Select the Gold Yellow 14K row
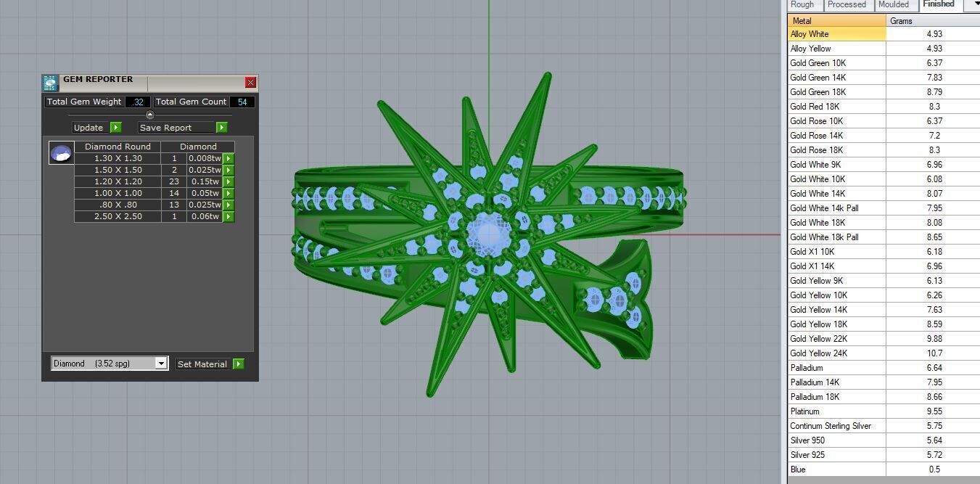Viewport: 980px width, 484px height. 884,310
